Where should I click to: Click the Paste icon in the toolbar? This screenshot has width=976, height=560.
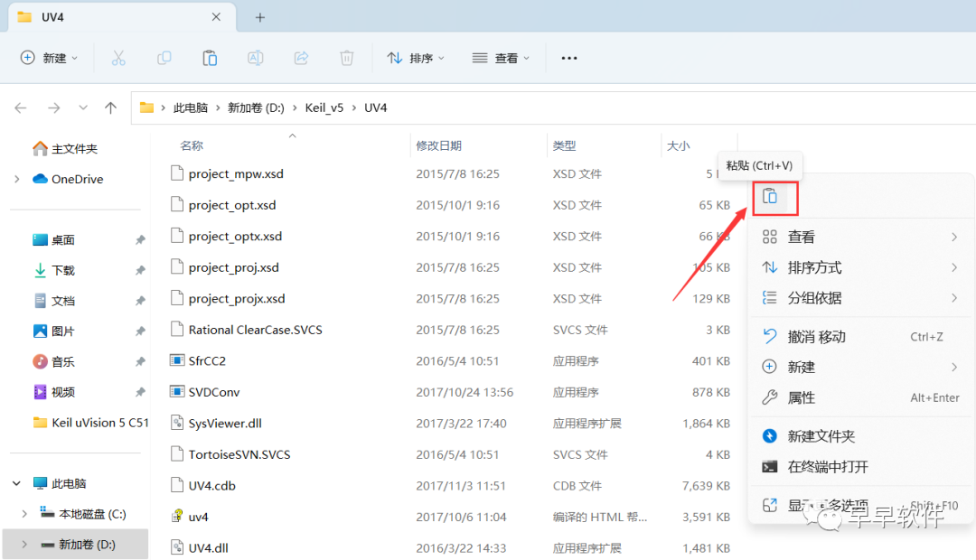click(209, 57)
